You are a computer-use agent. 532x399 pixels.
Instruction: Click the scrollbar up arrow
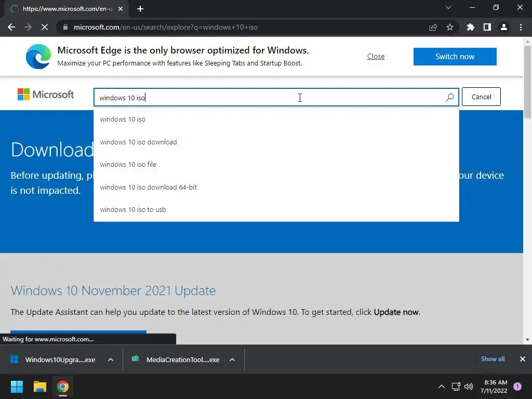527,42
